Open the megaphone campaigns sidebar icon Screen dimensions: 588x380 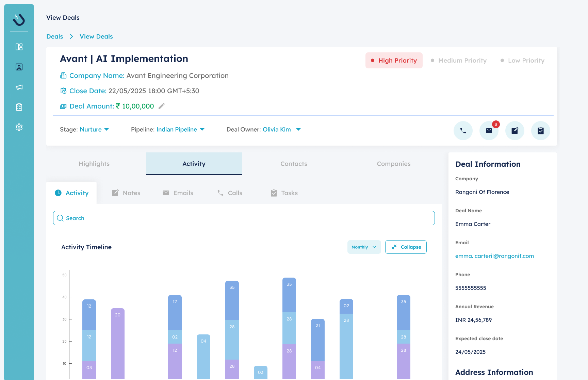click(19, 87)
